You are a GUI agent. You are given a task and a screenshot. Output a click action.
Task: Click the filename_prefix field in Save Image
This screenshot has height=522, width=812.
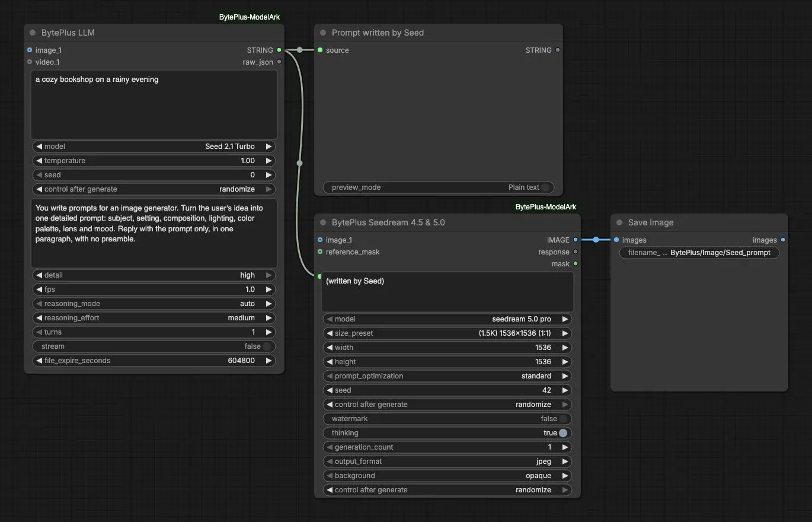[x=699, y=253]
